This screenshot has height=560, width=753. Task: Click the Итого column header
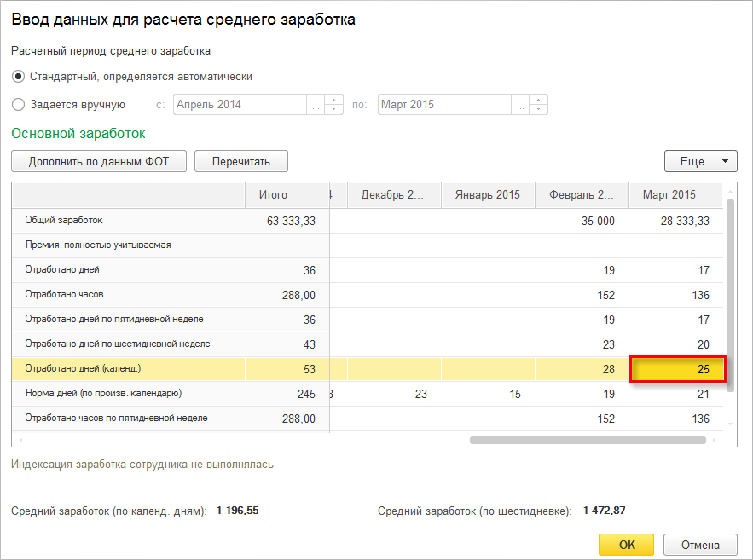tap(273, 195)
